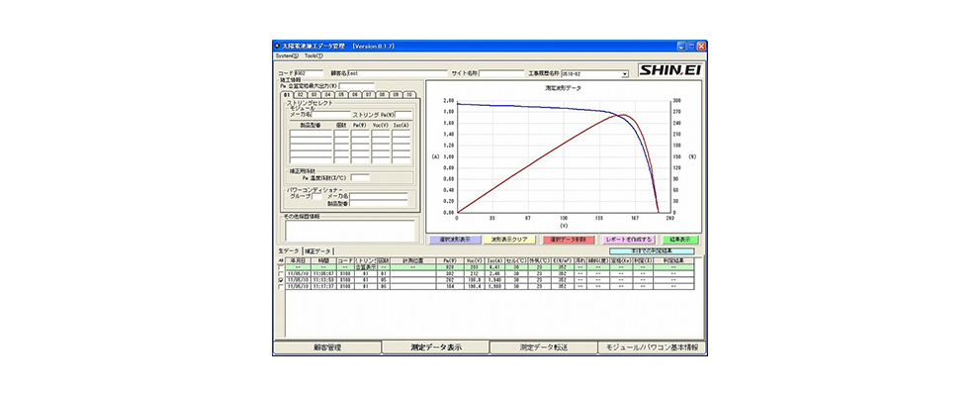Close the solar data management window

[702, 46]
